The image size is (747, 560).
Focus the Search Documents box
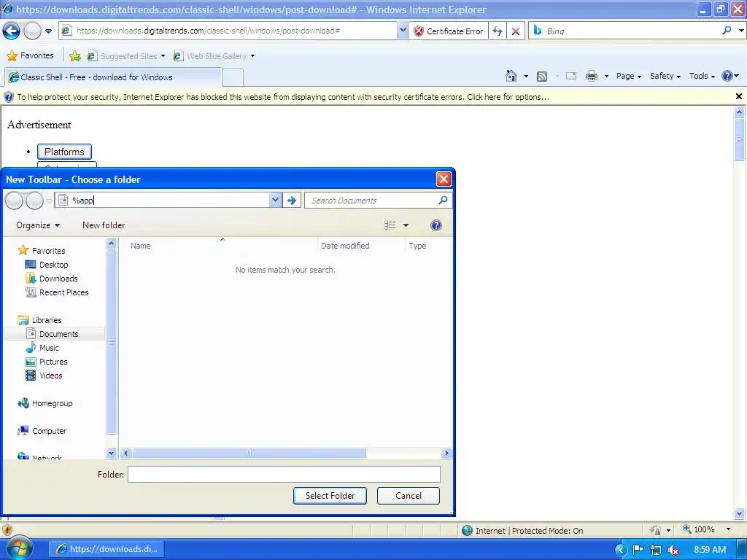[371, 201]
